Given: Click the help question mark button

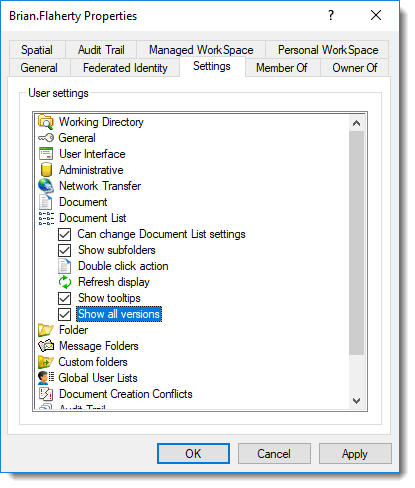Looking at the screenshot, I should coord(331,15).
